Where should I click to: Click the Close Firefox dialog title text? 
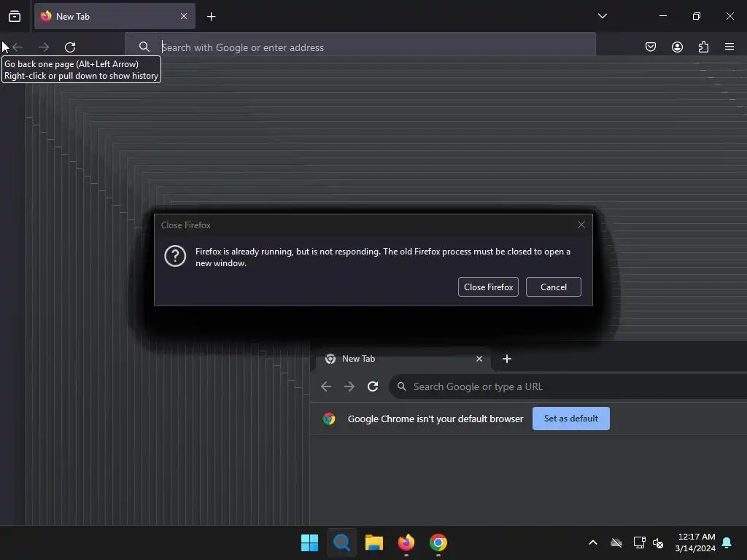[185, 225]
